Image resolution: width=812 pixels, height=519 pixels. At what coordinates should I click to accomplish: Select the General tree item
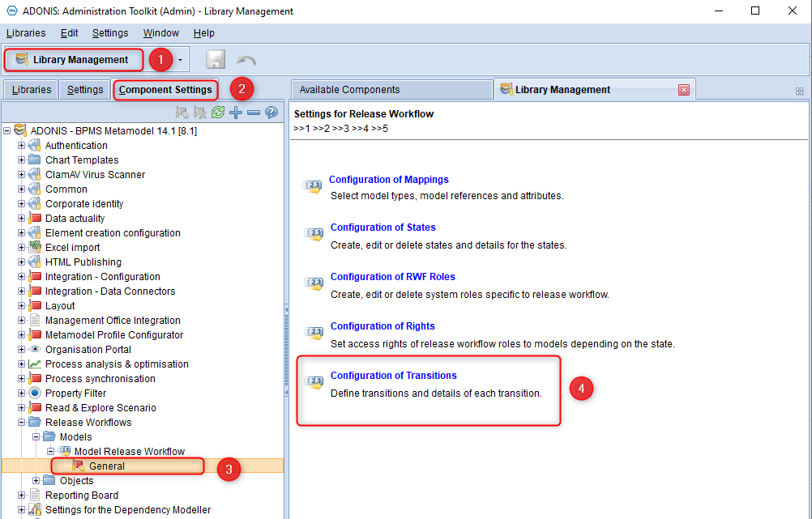107,466
